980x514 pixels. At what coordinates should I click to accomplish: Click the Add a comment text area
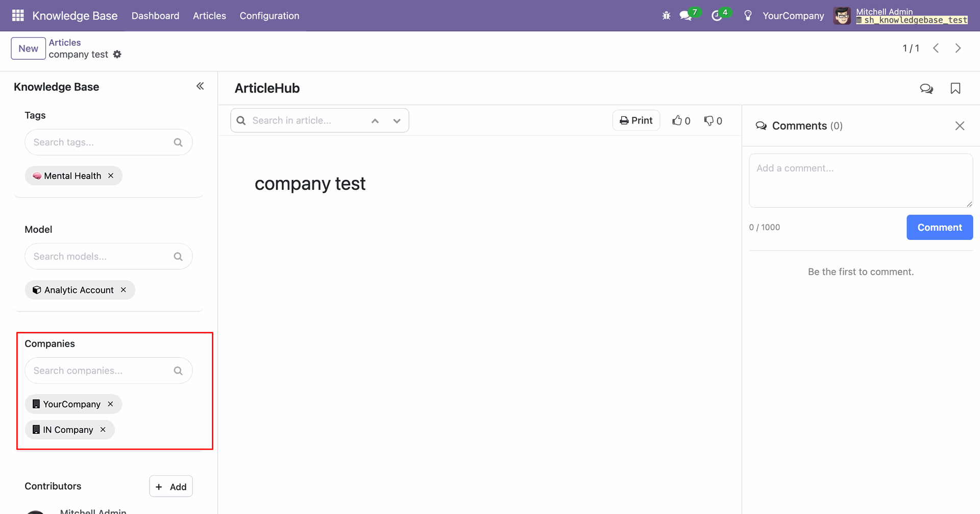tap(860, 180)
